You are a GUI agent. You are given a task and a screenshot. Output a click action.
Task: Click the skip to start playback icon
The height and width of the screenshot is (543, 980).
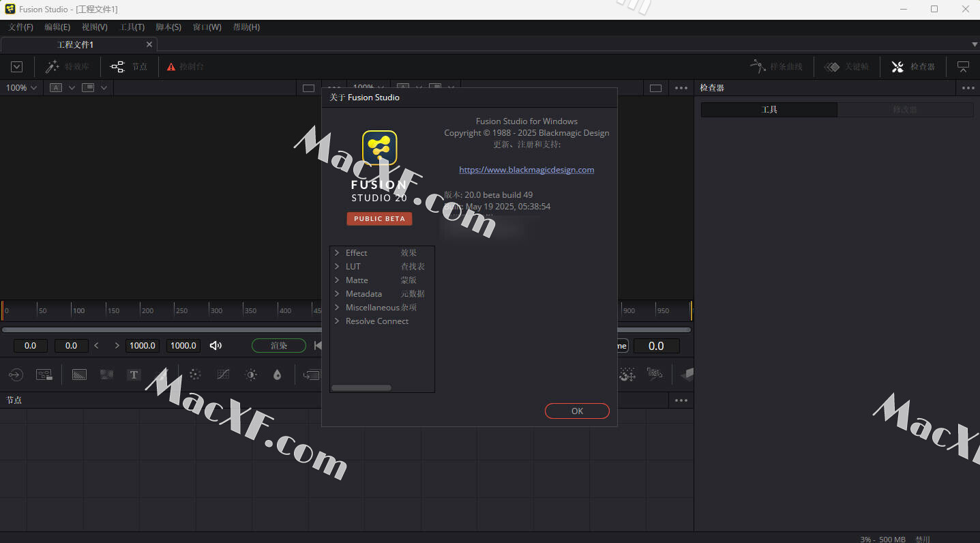(318, 346)
